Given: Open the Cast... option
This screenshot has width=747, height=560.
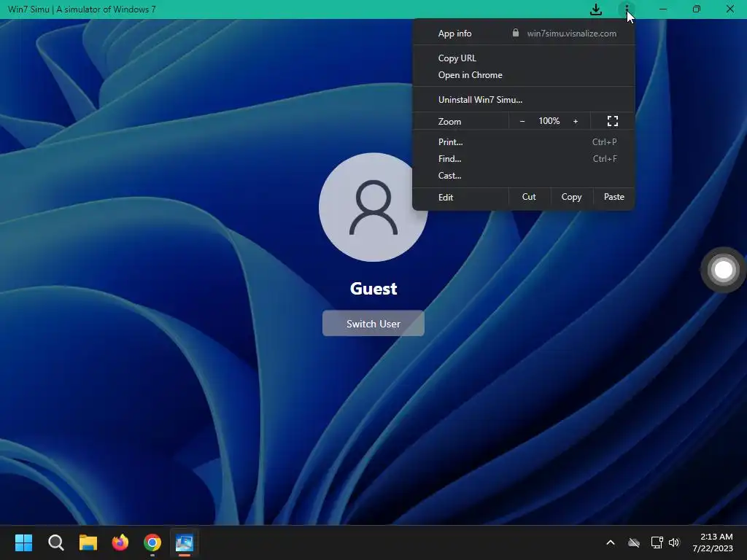Looking at the screenshot, I should pyautogui.click(x=523, y=175).
